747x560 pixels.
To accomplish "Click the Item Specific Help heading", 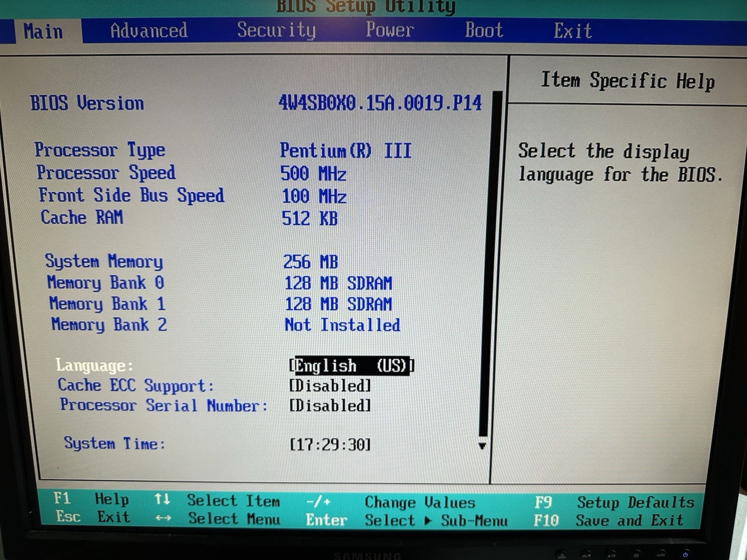I will [x=628, y=81].
